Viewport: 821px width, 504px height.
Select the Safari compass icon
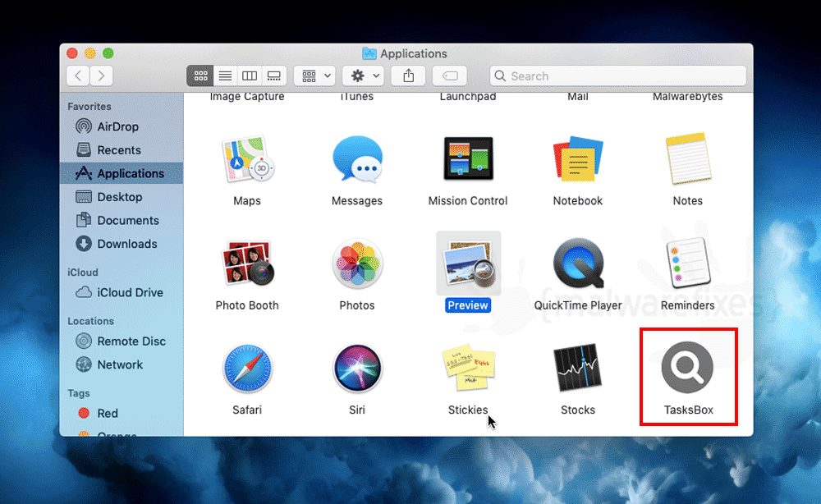point(247,368)
